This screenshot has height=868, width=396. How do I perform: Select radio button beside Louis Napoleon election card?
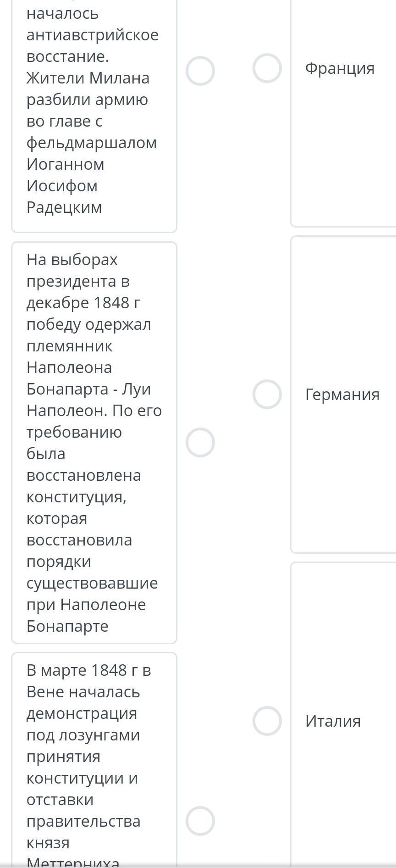(200, 443)
